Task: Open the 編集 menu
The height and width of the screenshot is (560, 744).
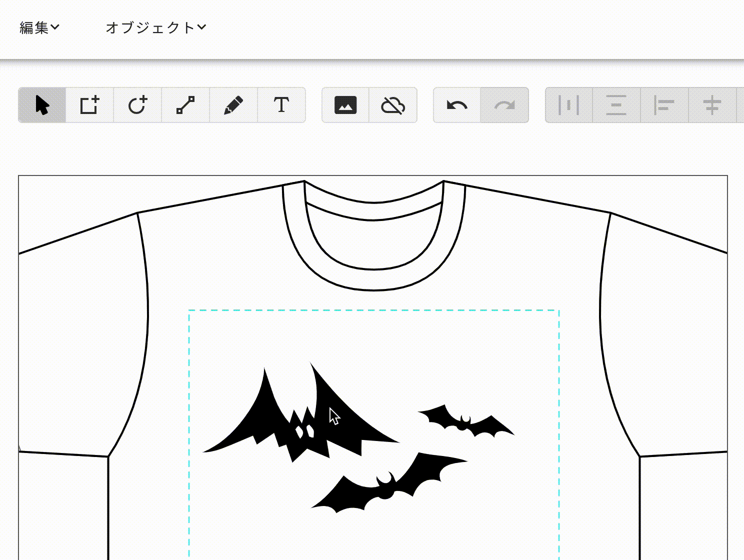Action: 39,28
